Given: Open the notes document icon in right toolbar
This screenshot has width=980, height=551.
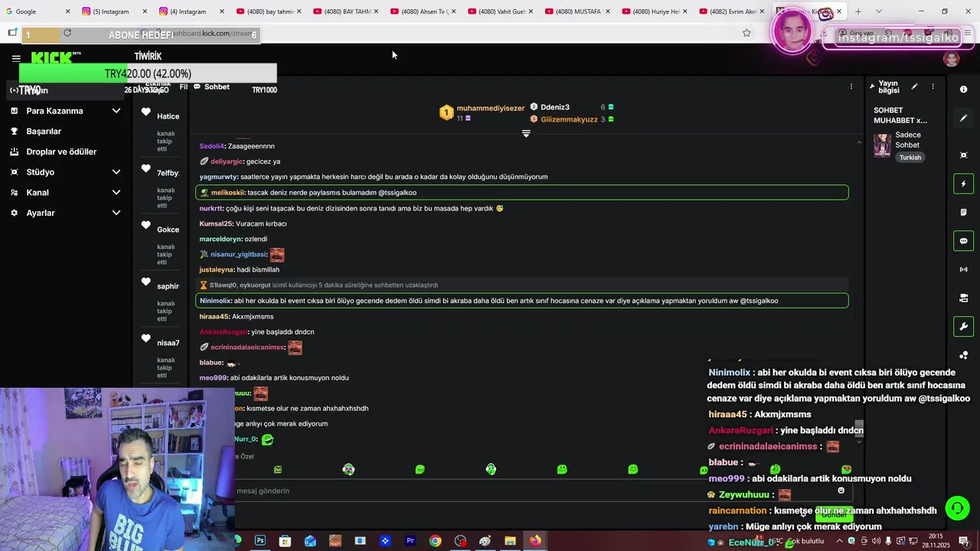Looking at the screenshot, I should (963, 212).
